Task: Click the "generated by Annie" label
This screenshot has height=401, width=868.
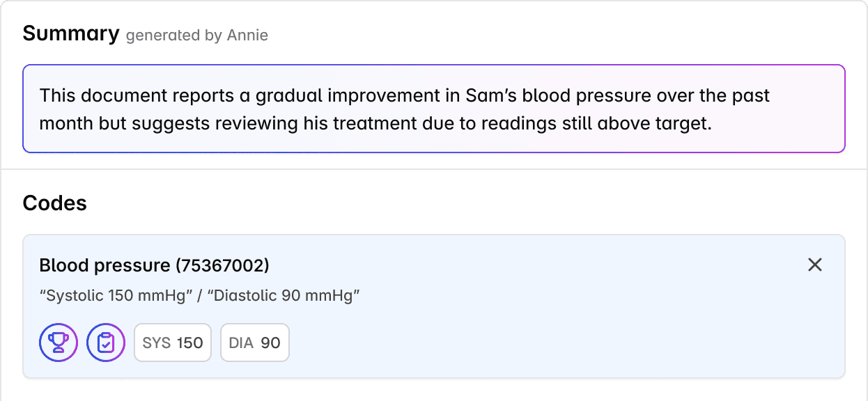Action: point(197,36)
